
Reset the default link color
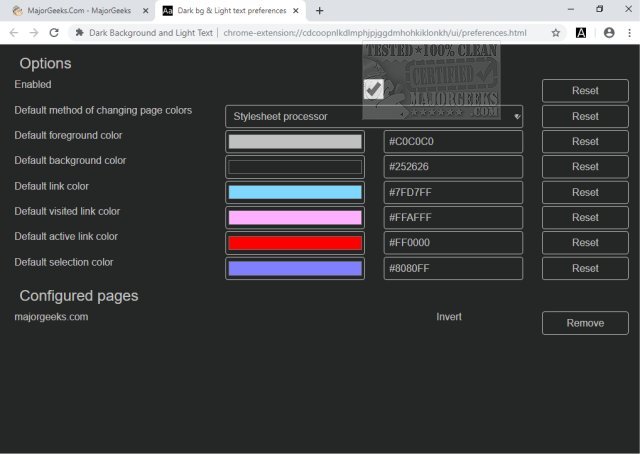pos(585,192)
